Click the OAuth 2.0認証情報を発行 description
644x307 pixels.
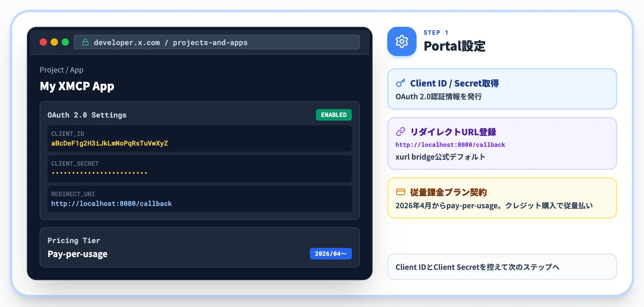click(x=439, y=97)
